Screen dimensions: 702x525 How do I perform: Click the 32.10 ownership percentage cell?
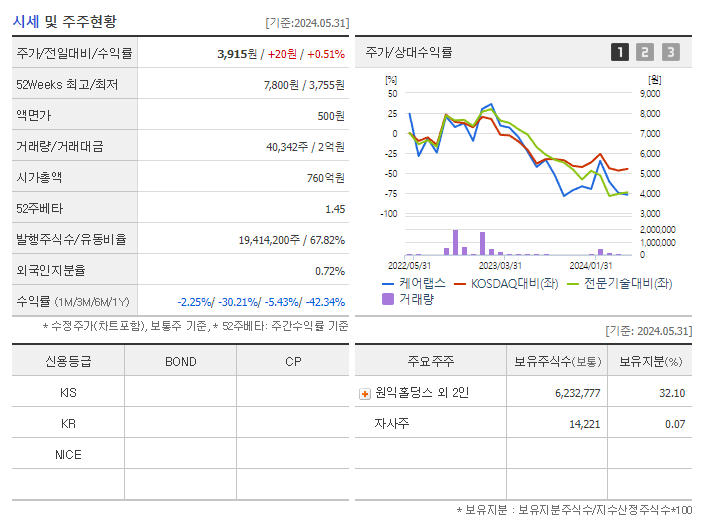(672, 393)
